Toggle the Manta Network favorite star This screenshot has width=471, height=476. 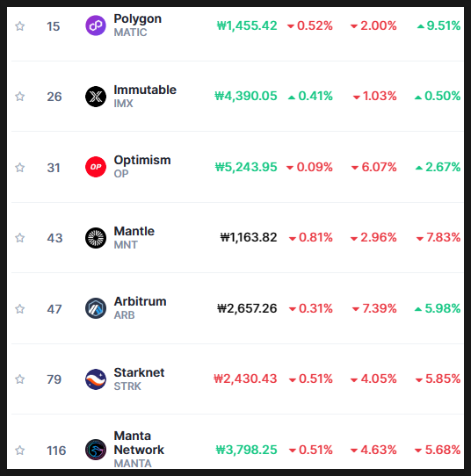(x=19, y=450)
